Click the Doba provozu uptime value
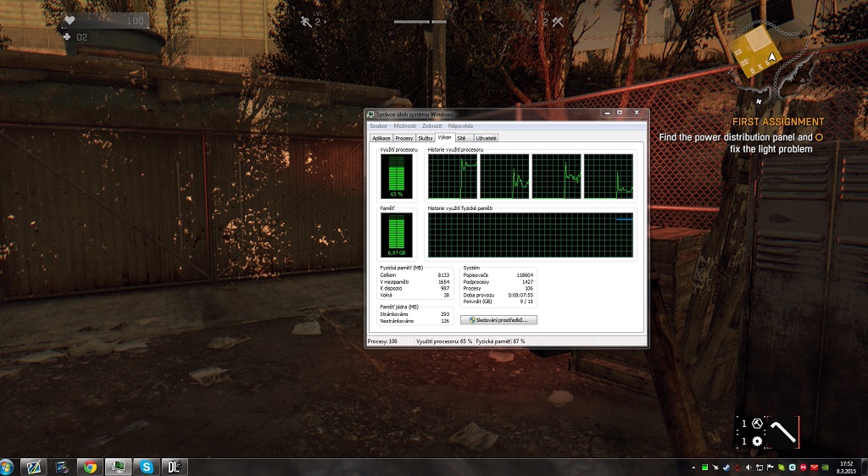The width and height of the screenshot is (868, 476). [521, 296]
